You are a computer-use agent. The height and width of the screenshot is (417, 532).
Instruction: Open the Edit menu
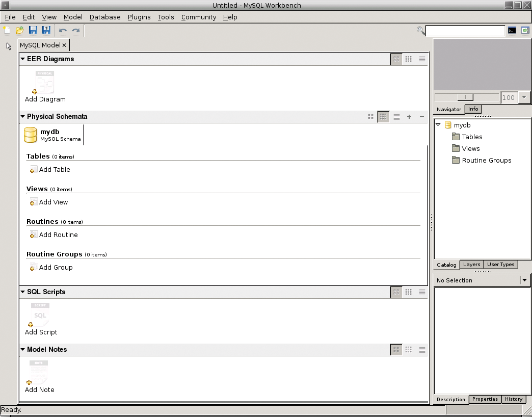coord(29,17)
